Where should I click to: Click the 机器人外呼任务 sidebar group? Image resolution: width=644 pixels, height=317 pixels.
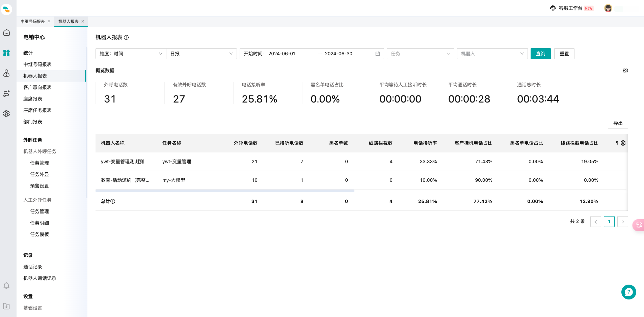pyautogui.click(x=40, y=151)
